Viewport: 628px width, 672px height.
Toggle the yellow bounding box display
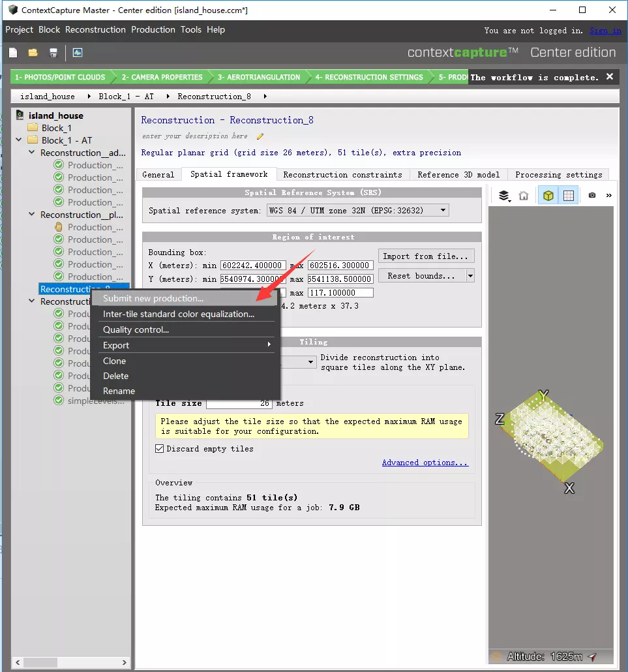(x=548, y=196)
